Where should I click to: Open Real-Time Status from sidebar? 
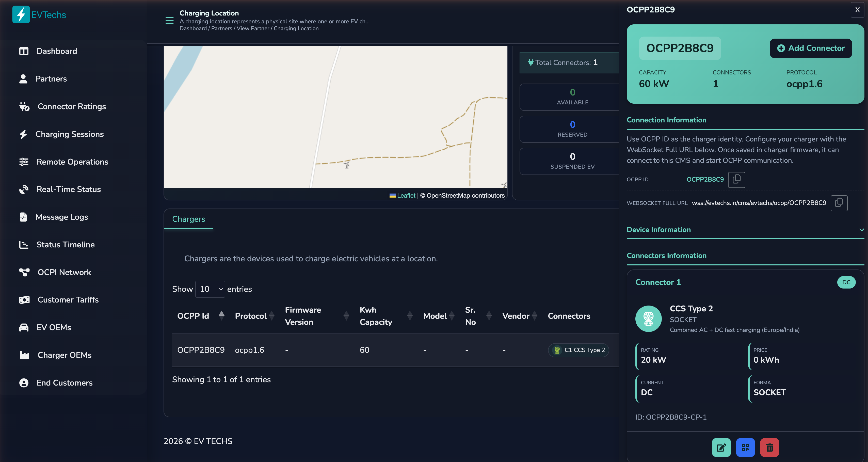(x=68, y=189)
